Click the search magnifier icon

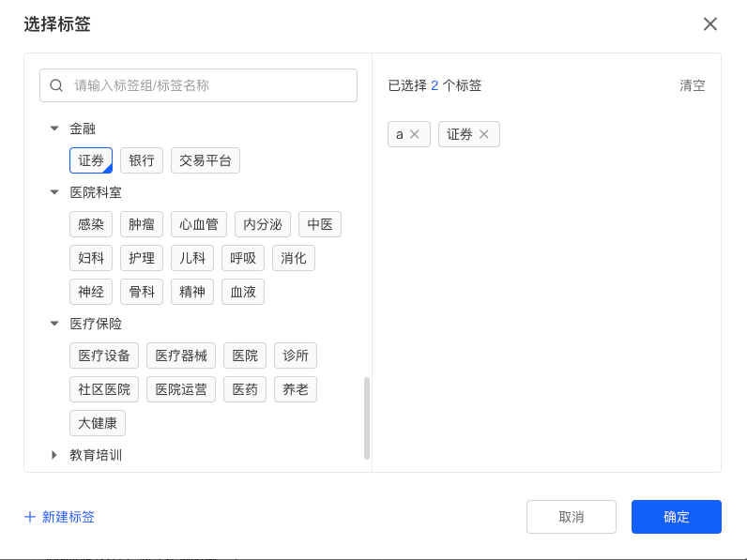tap(56, 85)
